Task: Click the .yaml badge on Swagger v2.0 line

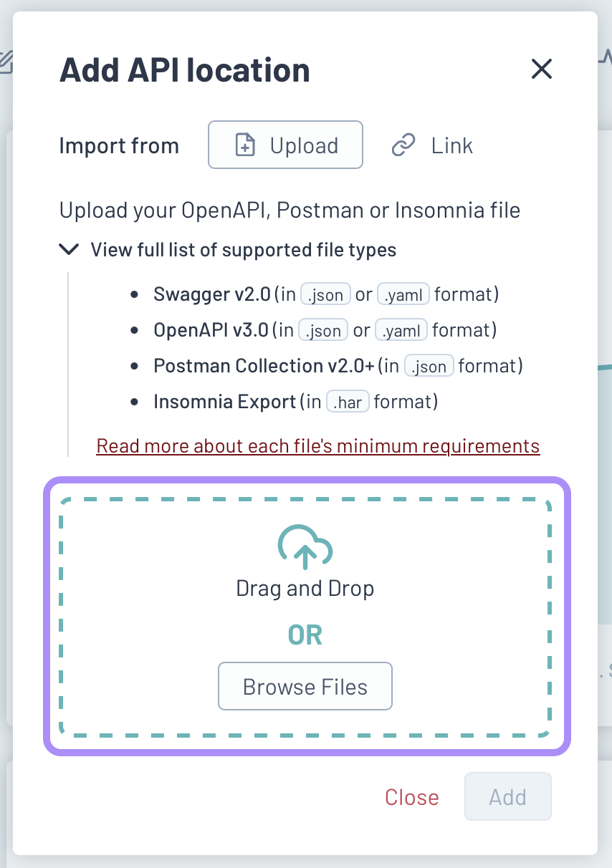Action: pos(403,294)
